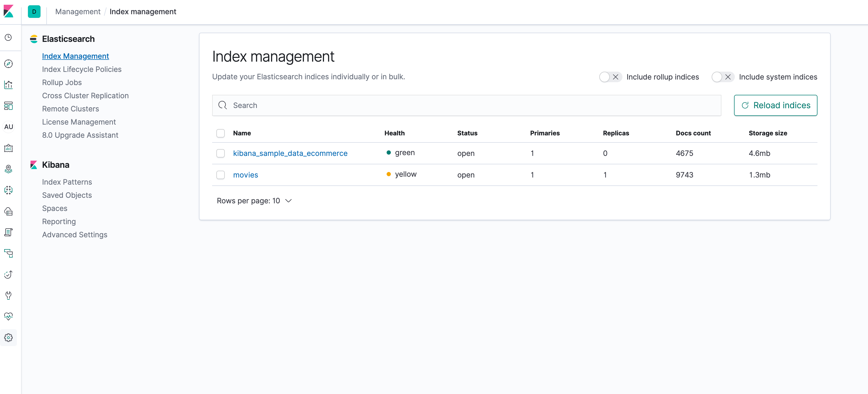Image resolution: width=868 pixels, height=394 pixels.
Task: Click Reload indices button
Action: pyautogui.click(x=776, y=105)
